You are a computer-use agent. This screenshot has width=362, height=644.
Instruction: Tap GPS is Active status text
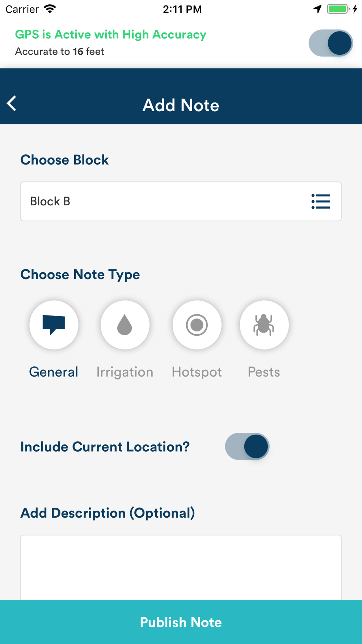coord(111,34)
